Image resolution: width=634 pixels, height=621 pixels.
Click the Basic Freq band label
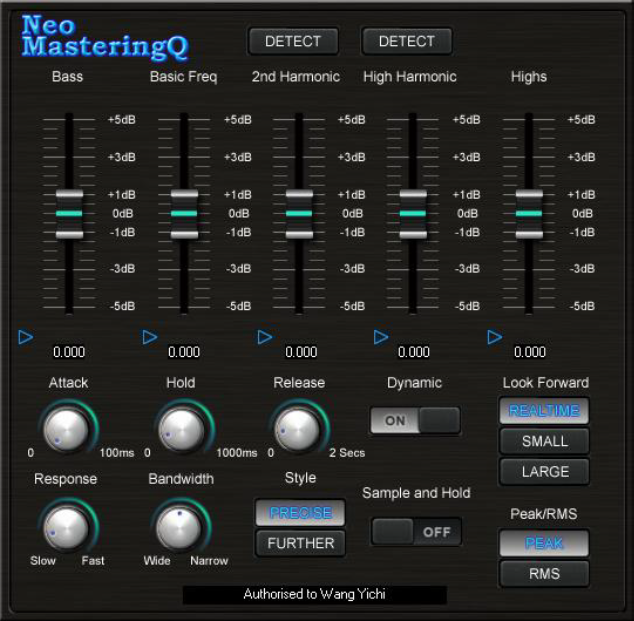click(x=184, y=77)
